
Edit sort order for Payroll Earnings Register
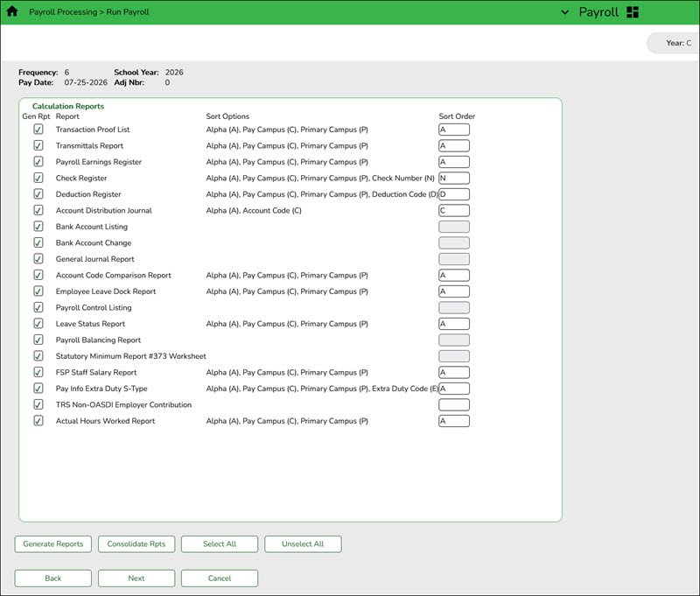454,162
